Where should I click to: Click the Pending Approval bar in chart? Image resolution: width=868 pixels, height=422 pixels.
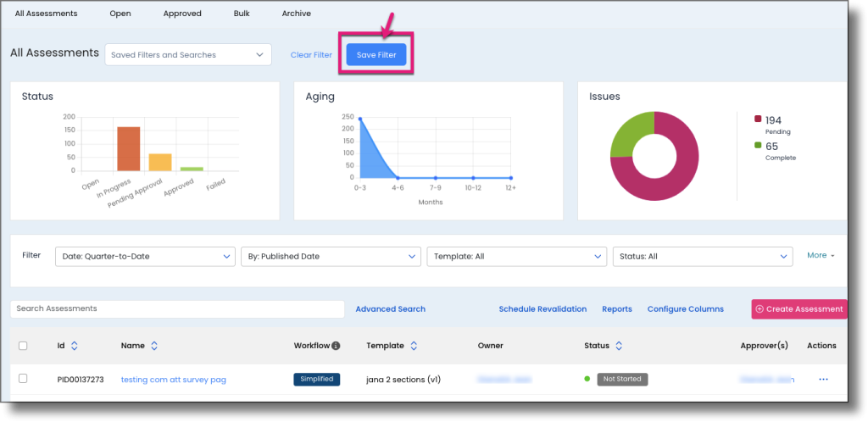[160, 162]
